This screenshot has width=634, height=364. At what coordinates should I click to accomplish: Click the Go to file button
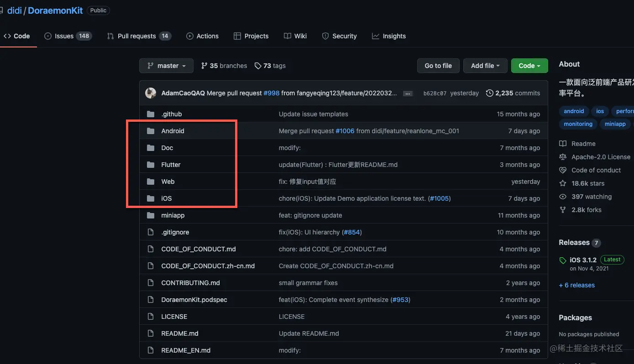438,66
